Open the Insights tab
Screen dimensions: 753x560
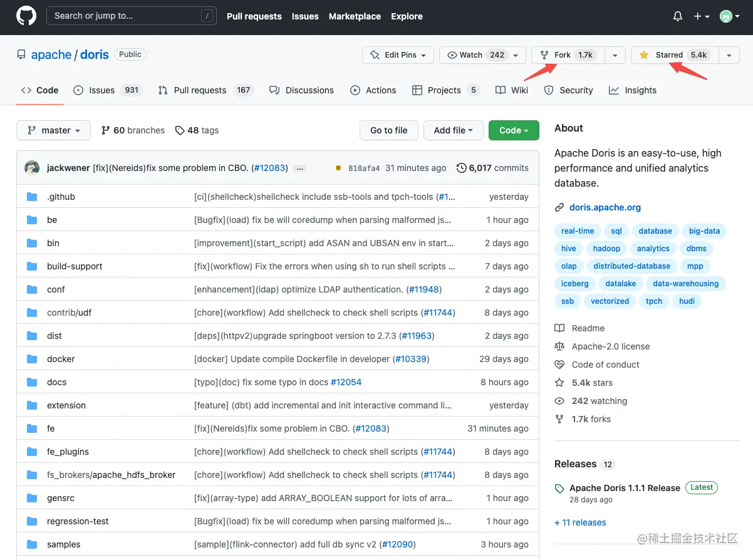[633, 90]
